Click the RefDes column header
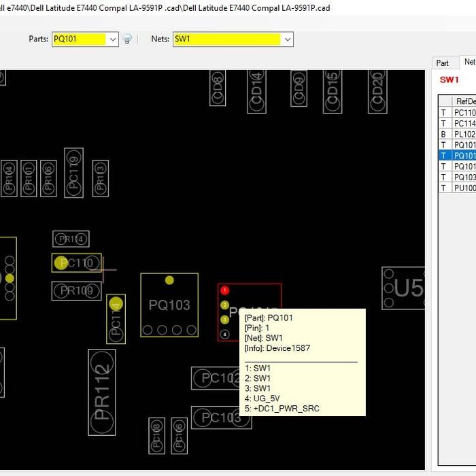This screenshot has height=476, width=476. 464,101
